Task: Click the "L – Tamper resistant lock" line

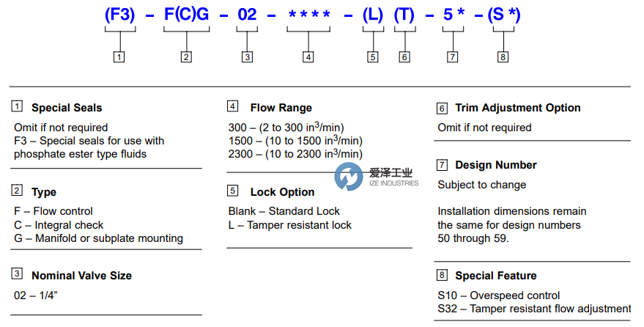Action: point(290,225)
